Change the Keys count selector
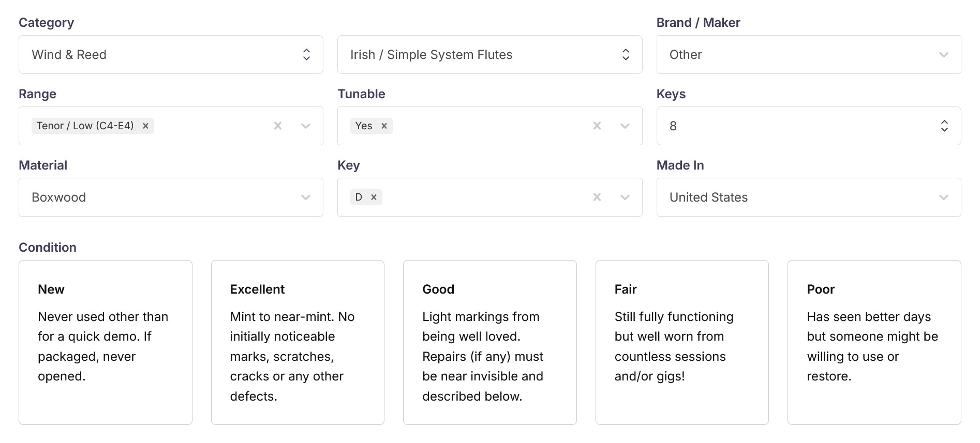The height and width of the screenshot is (443, 980). tap(808, 126)
